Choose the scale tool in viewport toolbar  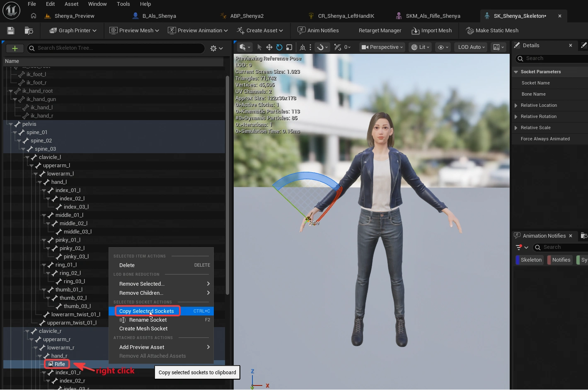pos(289,47)
